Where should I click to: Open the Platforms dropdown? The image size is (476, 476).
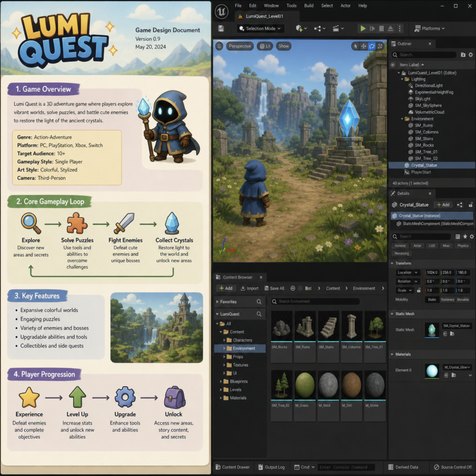(429, 28)
